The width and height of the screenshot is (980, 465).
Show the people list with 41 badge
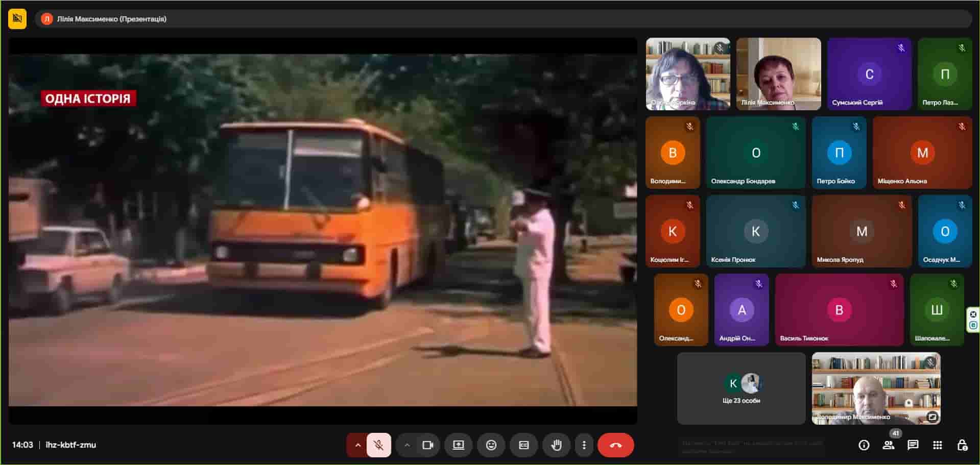click(889, 445)
